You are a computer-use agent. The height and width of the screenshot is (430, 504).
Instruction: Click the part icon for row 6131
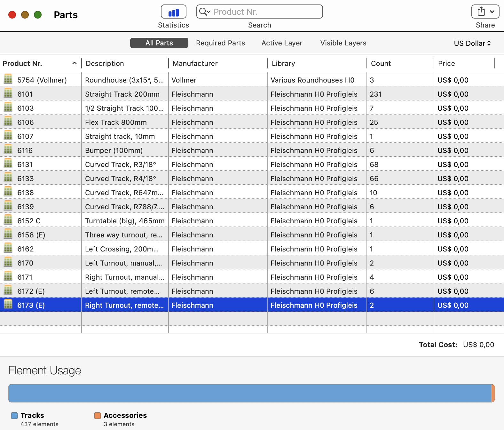(8, 163)
